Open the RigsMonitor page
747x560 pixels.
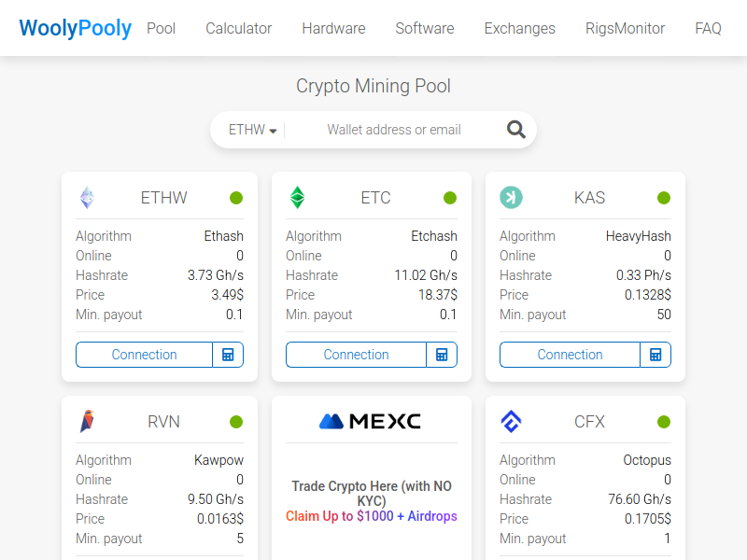[x=625, y=29]
